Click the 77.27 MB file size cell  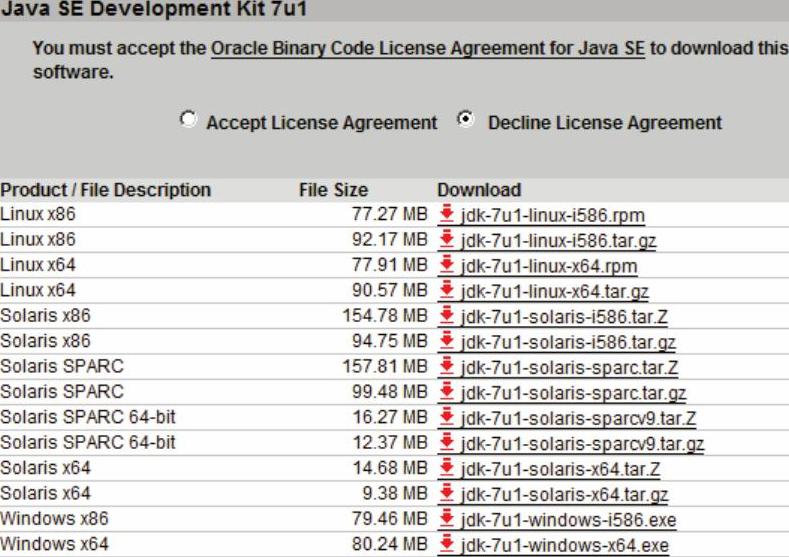point(389,214)
